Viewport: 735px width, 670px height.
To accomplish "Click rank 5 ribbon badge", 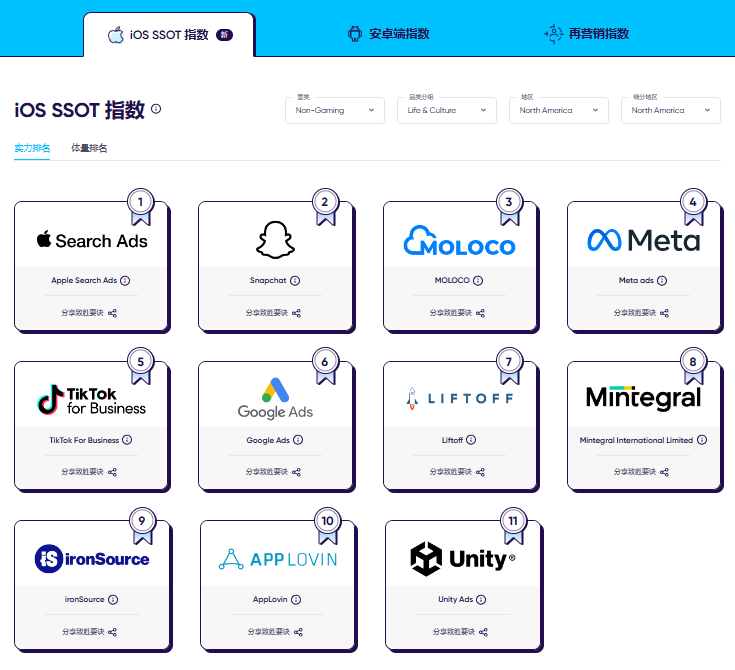I will click(141, 367).
